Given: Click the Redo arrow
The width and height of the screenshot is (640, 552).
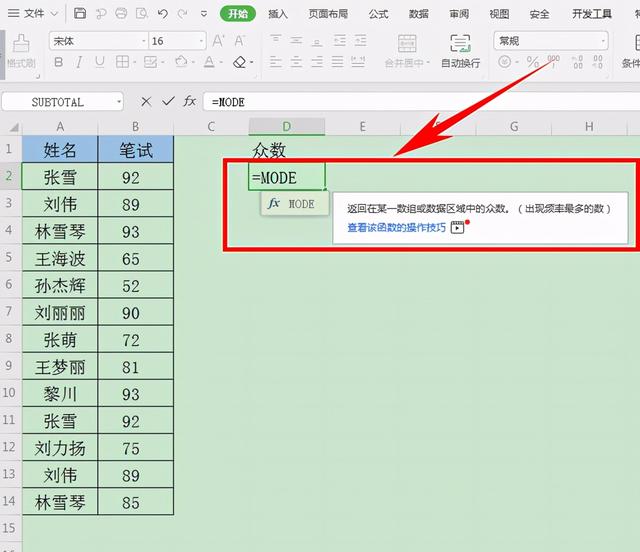Looking at the screenshot, I should [182, 13].
